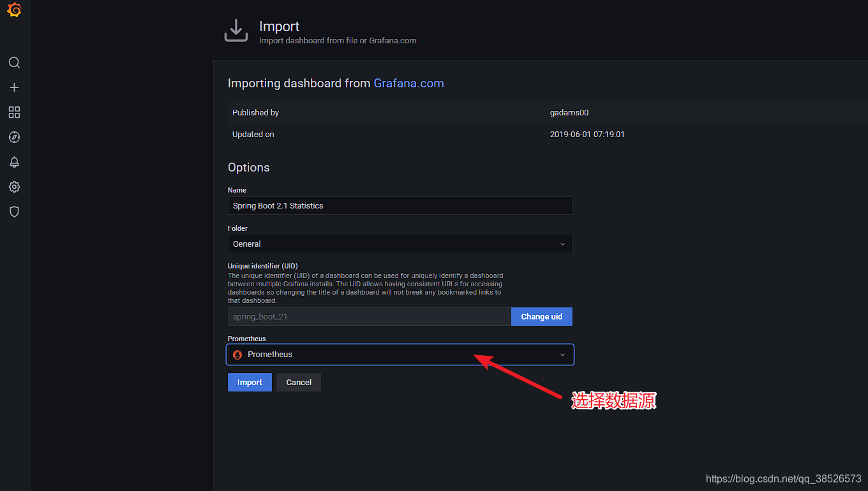The image size is (868, 491).
Task: Click the spring_boot_21 UID field
Action: (370, 317)
